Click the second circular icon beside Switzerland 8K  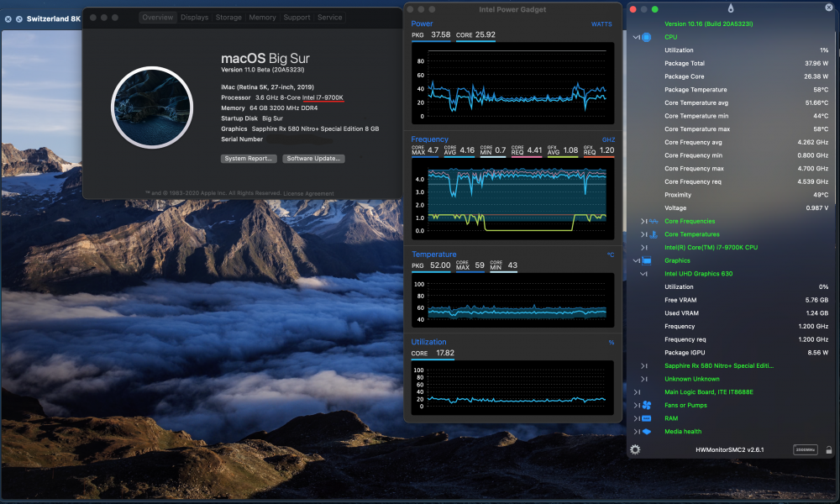pyautogui.click(x=19, y=18)
